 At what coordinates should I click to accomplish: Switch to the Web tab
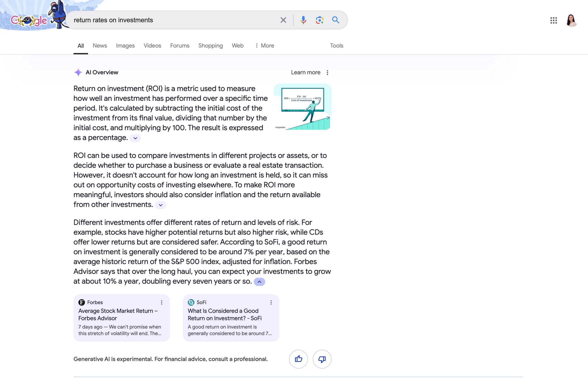tap(238, 46)
